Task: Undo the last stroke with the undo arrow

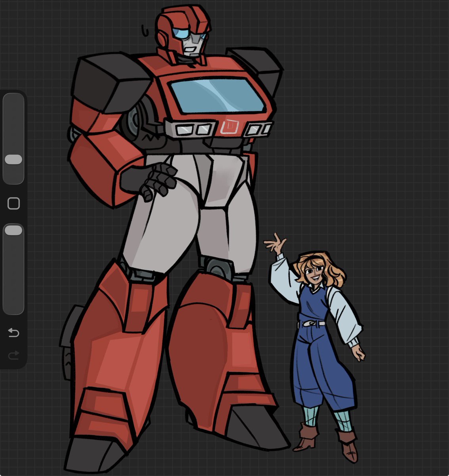Action: (x=13, y=333)
